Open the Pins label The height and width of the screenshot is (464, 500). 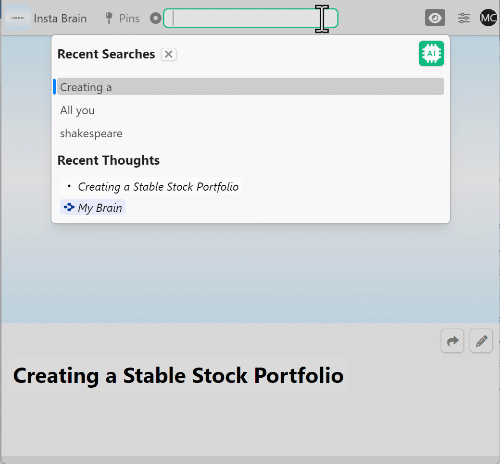point(129,18)
